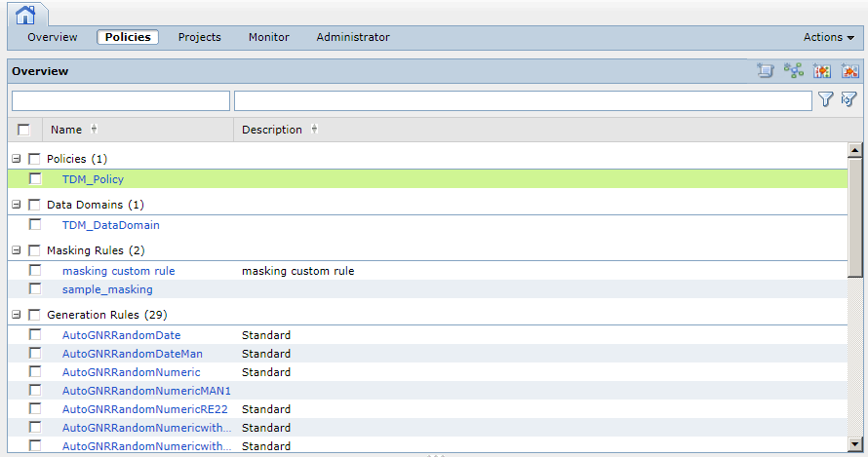Select the Policies tab
868x457 pixels.
[128, 37]
